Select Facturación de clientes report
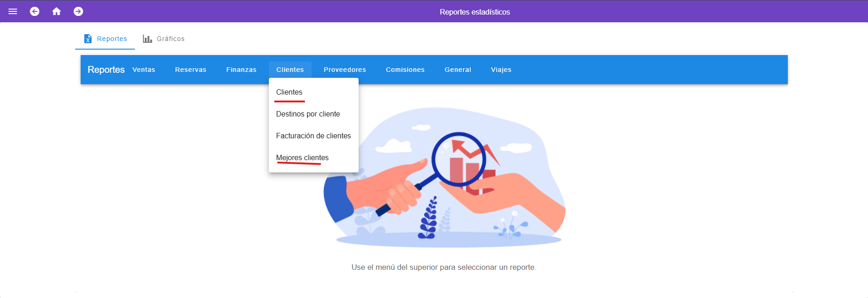Image resolution: width=868 pixels, height=298 pixels. [x=313, y=136]
